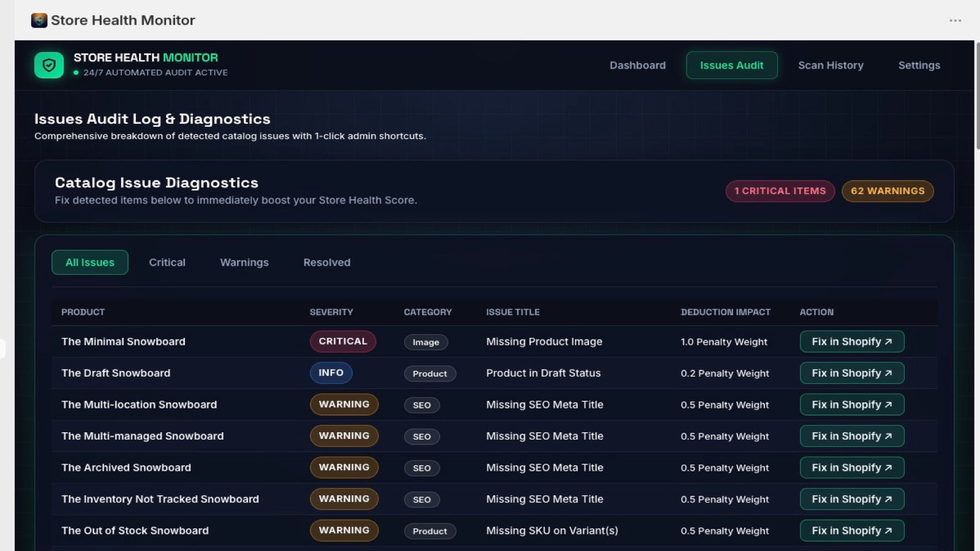The image size is (980, 551).
Task: Open the Scan History tab
Action: (831, 65)
